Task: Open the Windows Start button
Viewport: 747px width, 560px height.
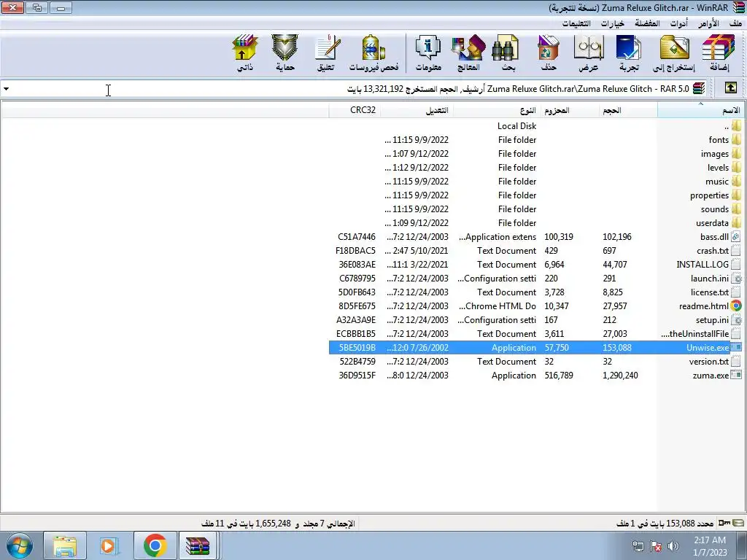Action: click(19, 545)
